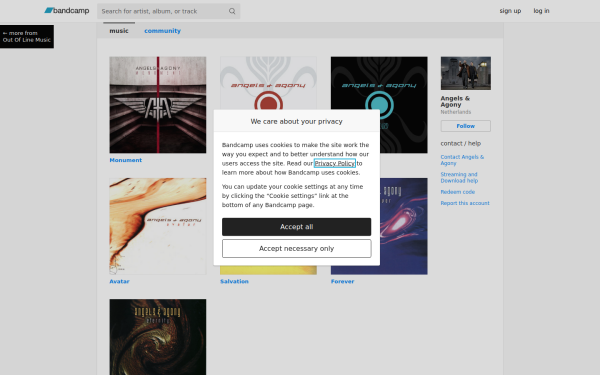The height and width of the screenshot is (375, 600).
Task: Click the We care about your privacy heading
Action: pyautogui.click(x=297, y=121)
